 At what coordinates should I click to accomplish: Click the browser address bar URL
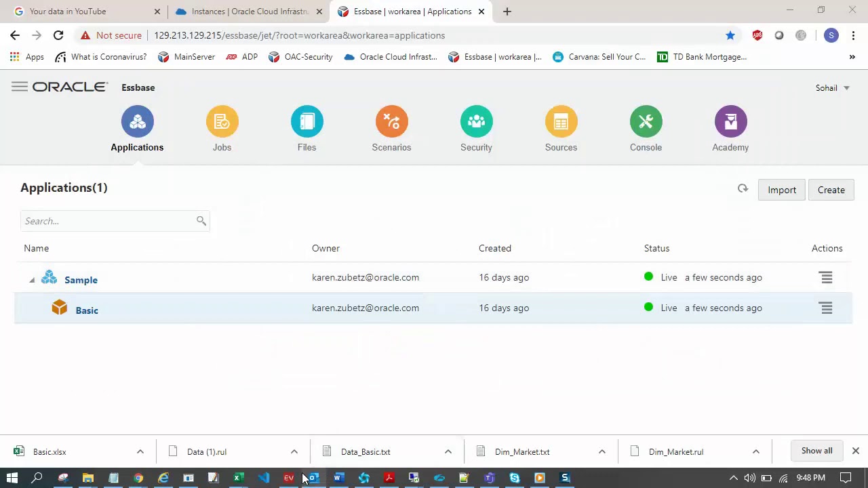(x=299, y=35)
